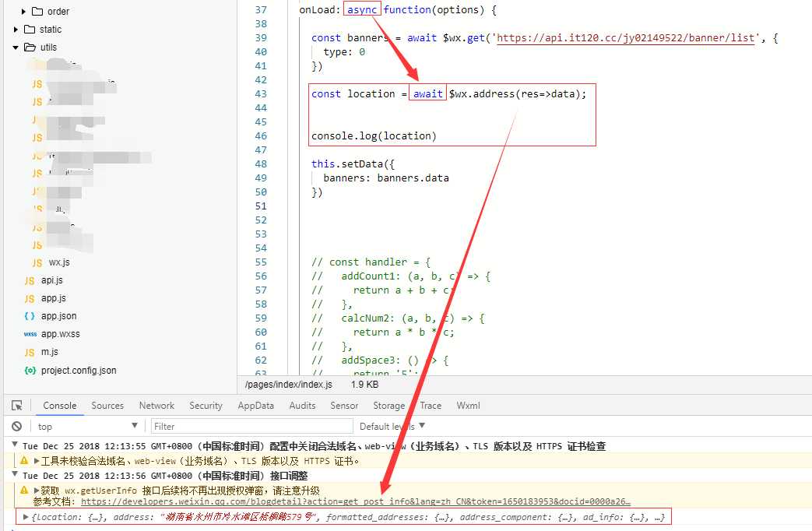The height and width of the screenshot is (531, 812).
Task: Collapse the 12:13:55 log group
Action: tap(15, 445)
